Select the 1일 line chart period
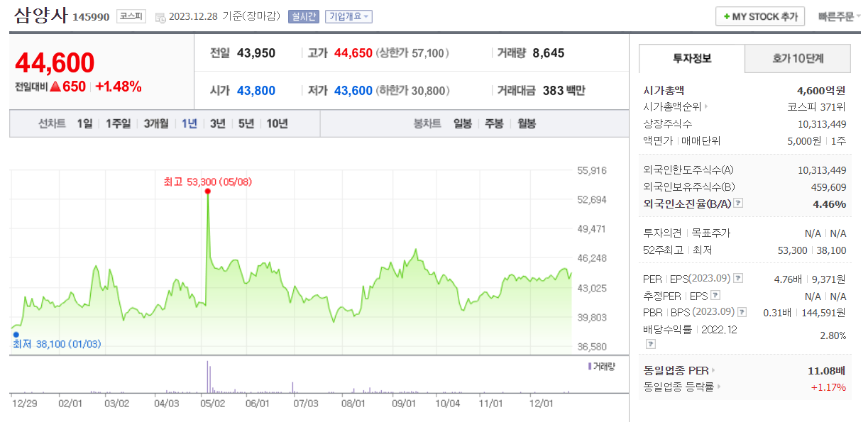Image resolution: width=868 pixels, height=422 pixels. point(85,123)
